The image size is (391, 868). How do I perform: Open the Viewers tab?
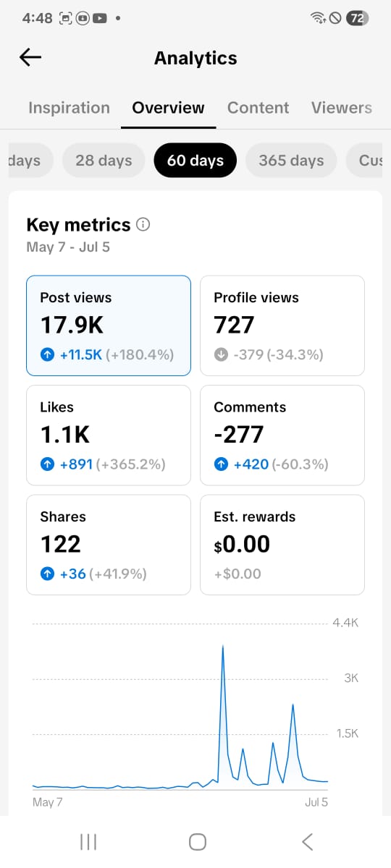coord(342,108)
